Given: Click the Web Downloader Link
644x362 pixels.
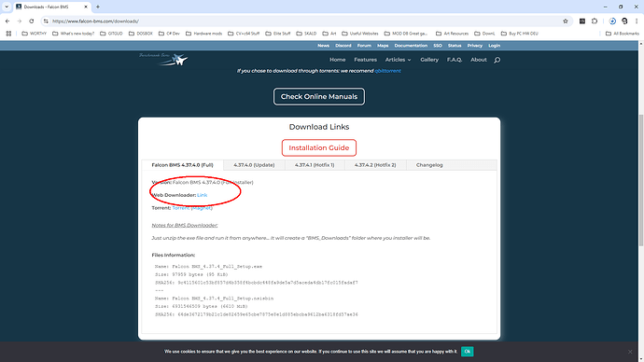Looking at the screenshot, I should pyautogui.click(x=202, y=195).
